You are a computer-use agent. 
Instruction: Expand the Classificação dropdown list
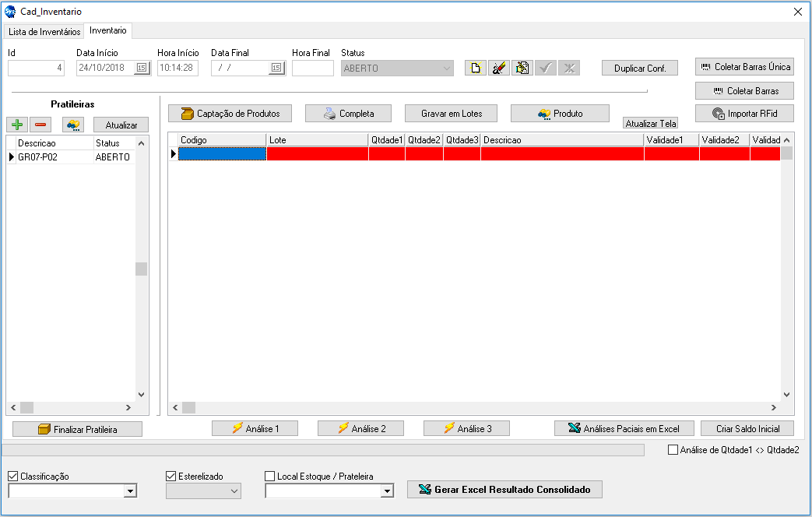click(x=131, y=491)
